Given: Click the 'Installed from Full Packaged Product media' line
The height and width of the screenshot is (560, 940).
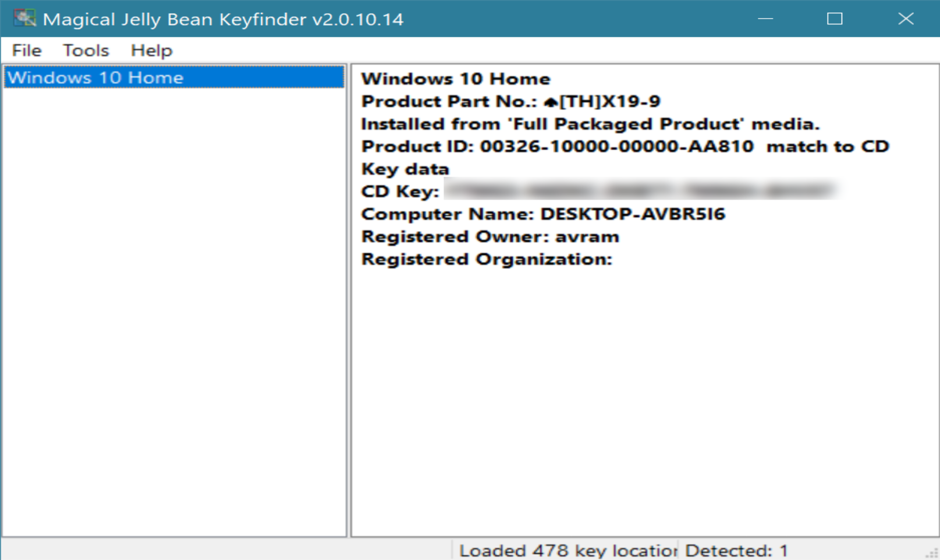Looking at the screenshot, I should pyautogui.click(x=590, y=124).
